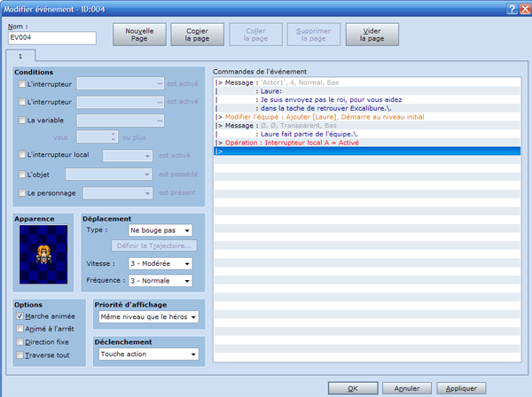Open the Type dropdown showing Ne bouge pas
The width and height of the screenshot is (532, 397).
click(x=160, y=230)
